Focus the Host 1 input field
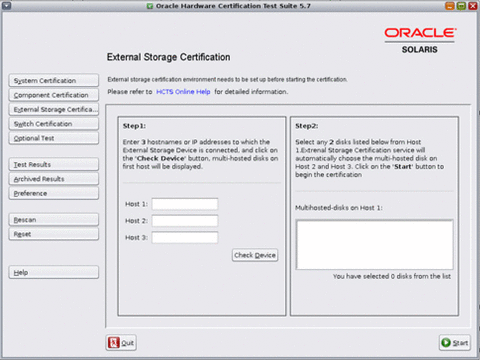The width and height of the screenshot is (480, 360). click(185, 204)
